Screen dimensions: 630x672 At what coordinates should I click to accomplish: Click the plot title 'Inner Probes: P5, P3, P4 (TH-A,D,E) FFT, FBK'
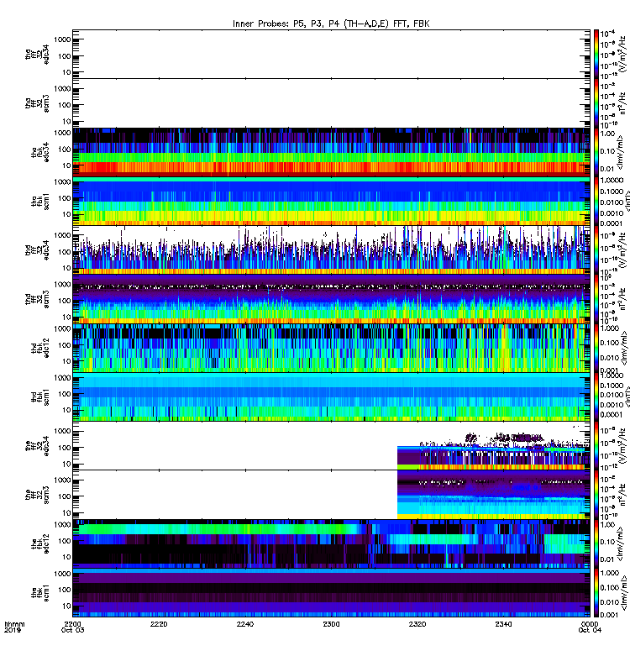(331, 24)
